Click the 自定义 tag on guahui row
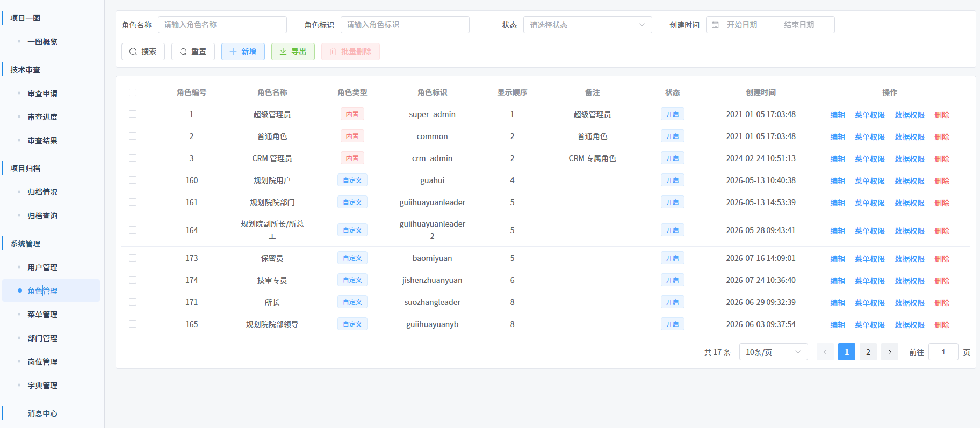980x428 pixels. click(x=352, y=180)
